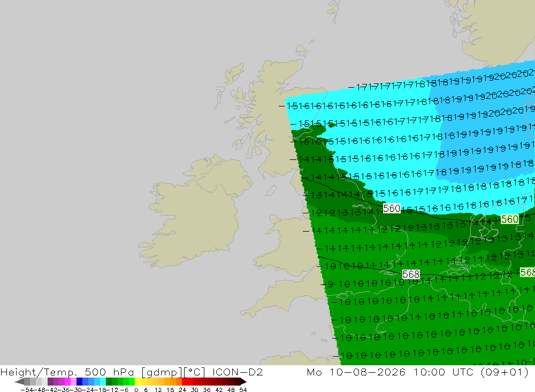The width and height of the screenshot is (535, 392).
Task: Click the '[gdmp]' unit label
Action: coord(160,372)
